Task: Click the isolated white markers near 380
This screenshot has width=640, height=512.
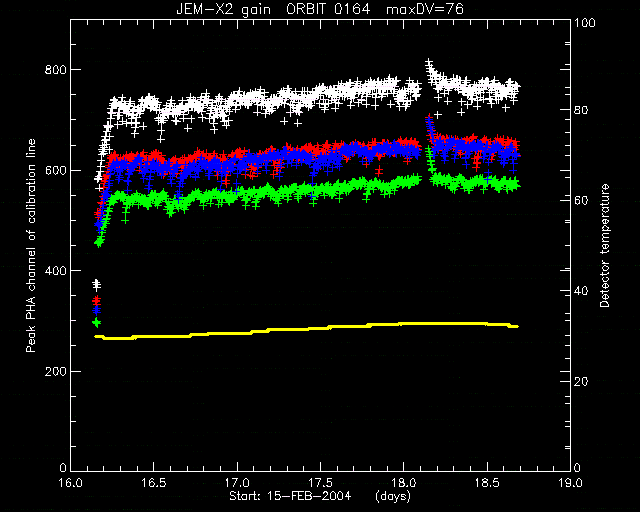Action: pos(96,284)
